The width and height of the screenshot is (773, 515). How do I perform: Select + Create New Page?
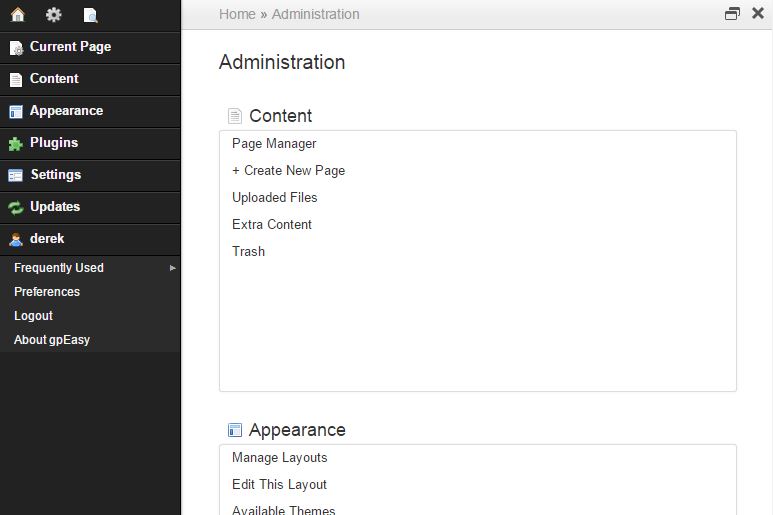[288, 171]
